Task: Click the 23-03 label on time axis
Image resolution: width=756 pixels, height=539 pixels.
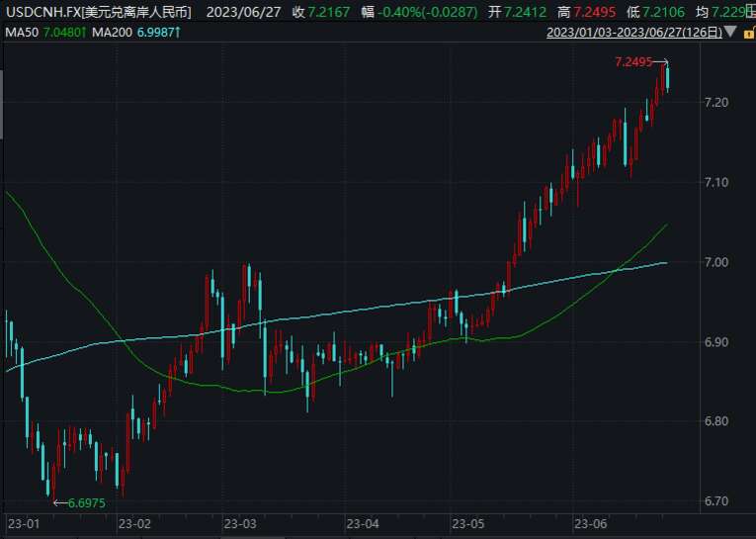Action: [240, 523]
